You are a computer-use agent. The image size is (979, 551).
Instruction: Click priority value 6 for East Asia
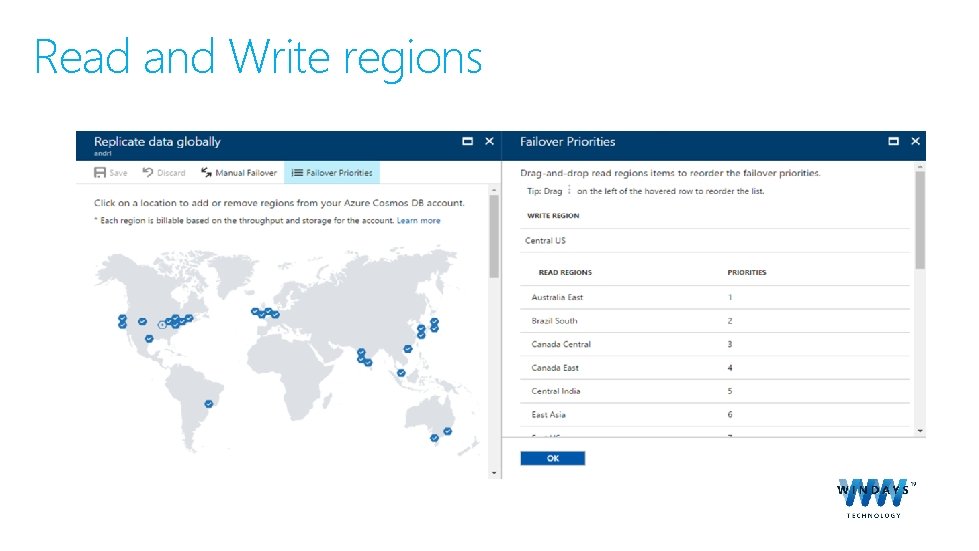tap(730, 415)
